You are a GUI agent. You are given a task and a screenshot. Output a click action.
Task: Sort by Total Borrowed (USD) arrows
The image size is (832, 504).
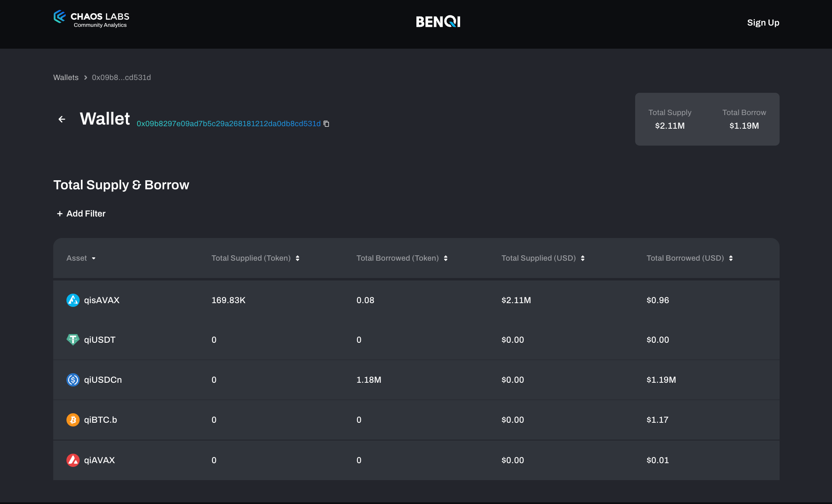[731, 258]
